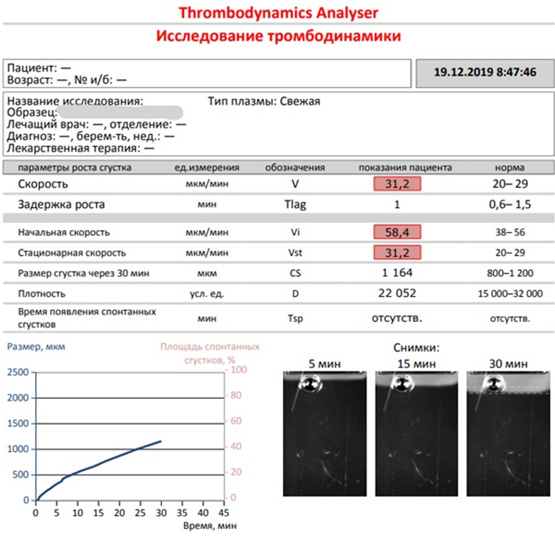555x541 pixels.
Task: Click the '45' x-axis tick label
Action: click(224, 513)
